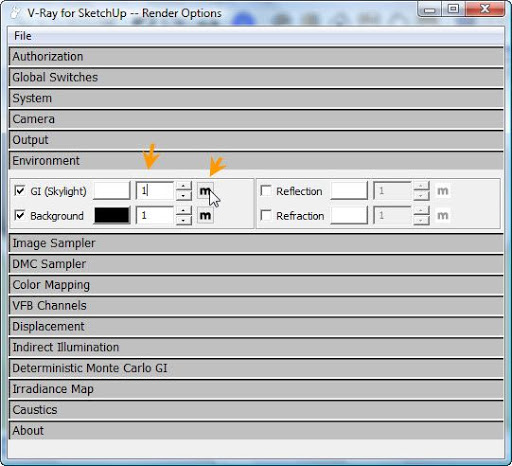Decrease GI Skylight multiplier with down arrow
Image resolution: width=512 pixels, height=466 pixels.
click(x=184, y=195)
